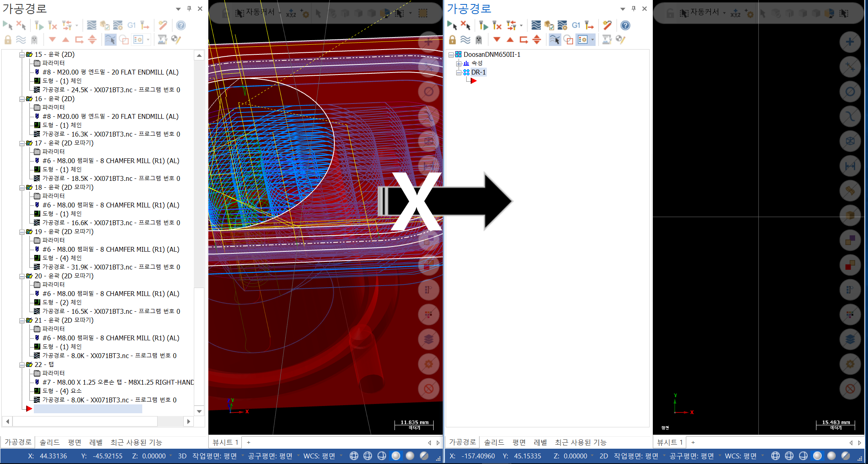Screen dimensions: 868x464
Task: Click the blue layers stack icon in black viewport
Action: 850,339
